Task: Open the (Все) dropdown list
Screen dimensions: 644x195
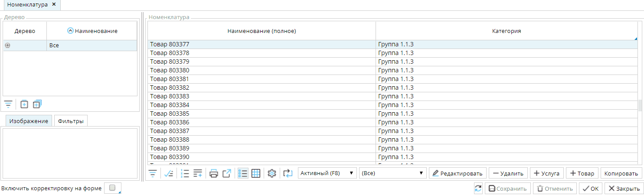Action: (392, 173)
